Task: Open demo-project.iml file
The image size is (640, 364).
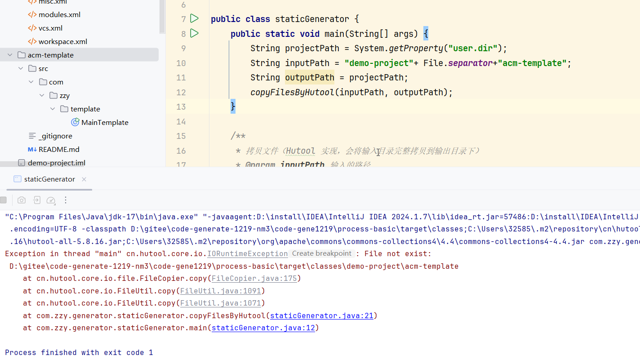Action: pos(57,163)
